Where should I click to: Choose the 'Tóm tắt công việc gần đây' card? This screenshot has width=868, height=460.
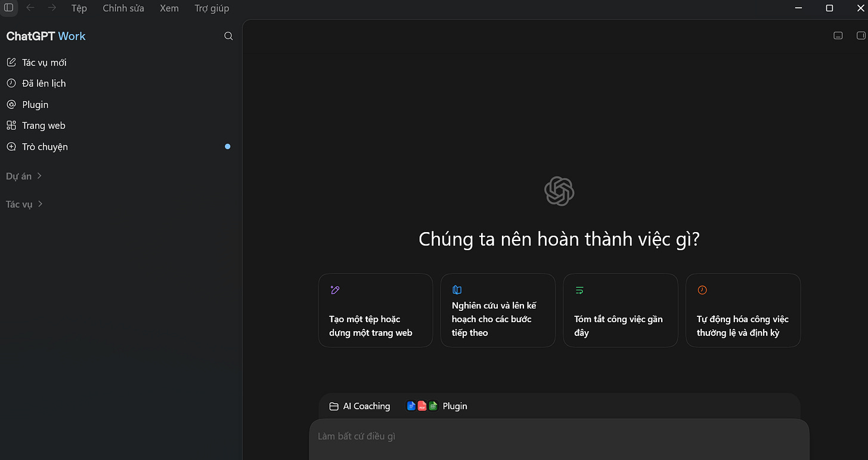(x=621, y=310)
